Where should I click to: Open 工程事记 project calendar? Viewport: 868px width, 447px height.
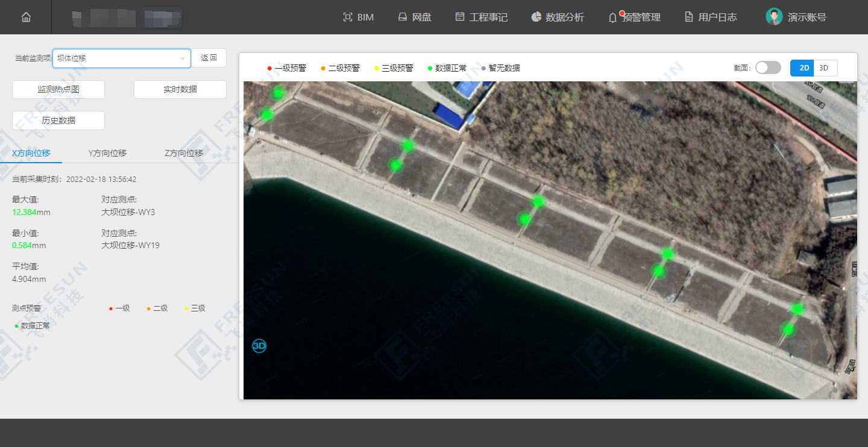[481, 17]
